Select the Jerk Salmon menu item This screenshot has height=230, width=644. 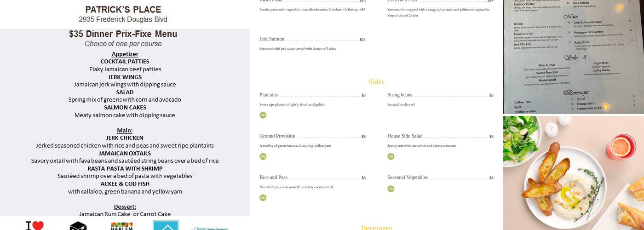click(272, 39)
